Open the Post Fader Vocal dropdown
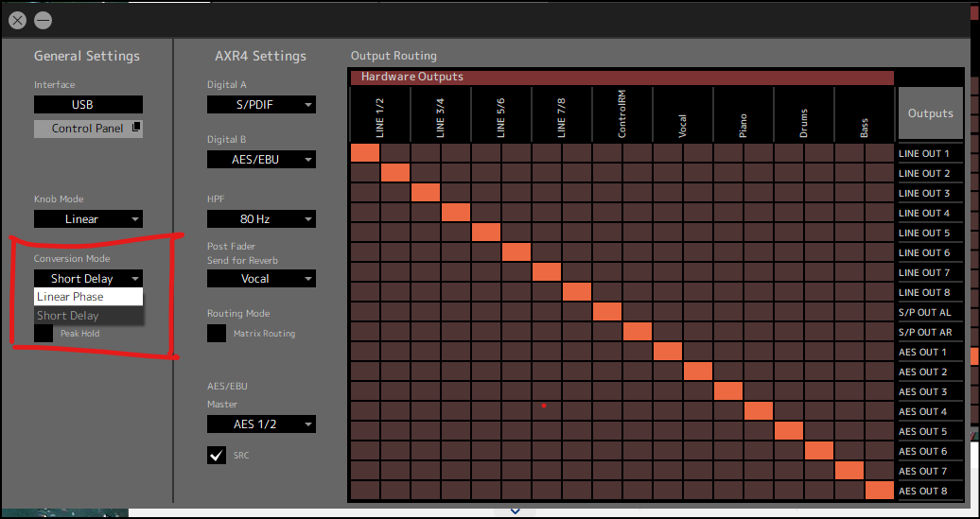The height and width of the screenshot is (519, 980). 261,279
